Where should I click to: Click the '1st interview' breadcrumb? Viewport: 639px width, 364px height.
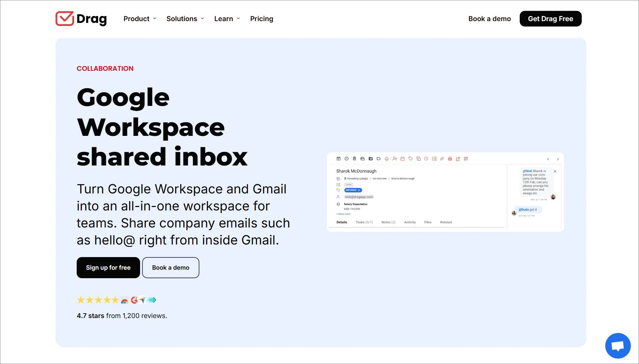[x=379, y=178]
